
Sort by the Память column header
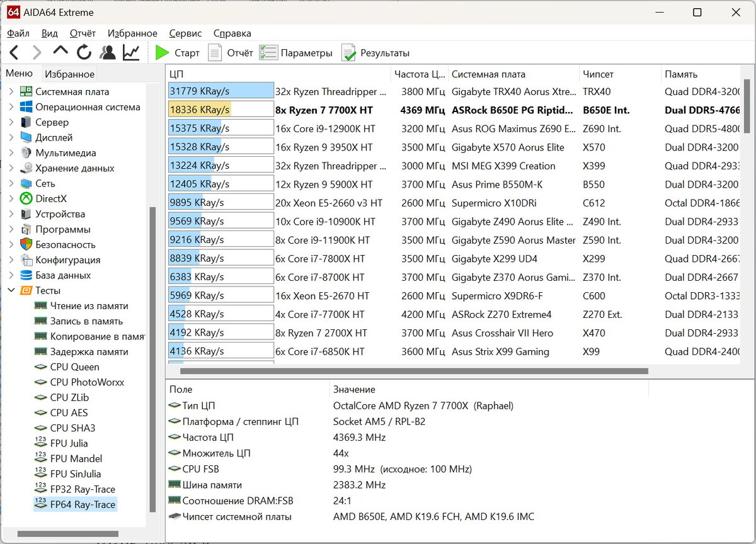(x=702, y=74)
